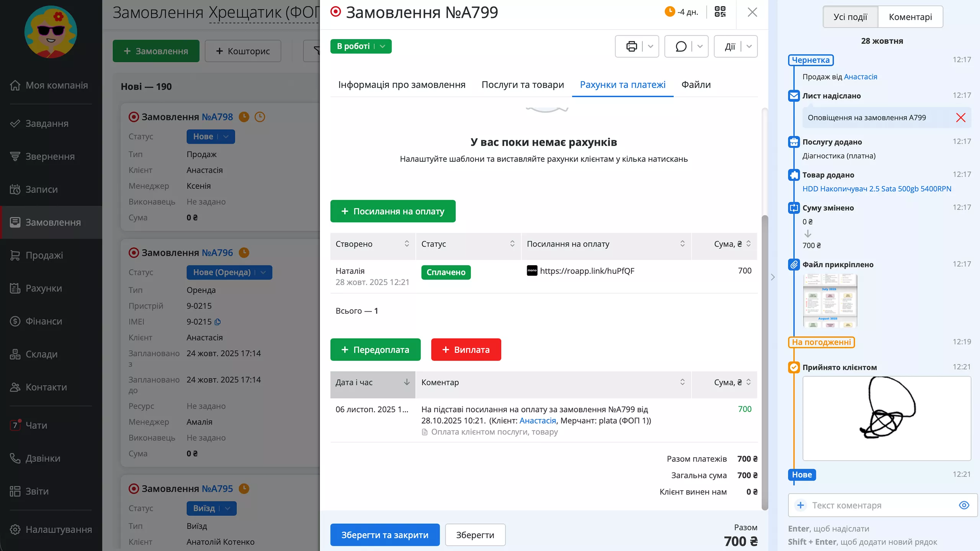This screenshot has width=980, height=551.
Task: Change Нове (Оренда) status dropdown on A796
Action: (229, 272)
